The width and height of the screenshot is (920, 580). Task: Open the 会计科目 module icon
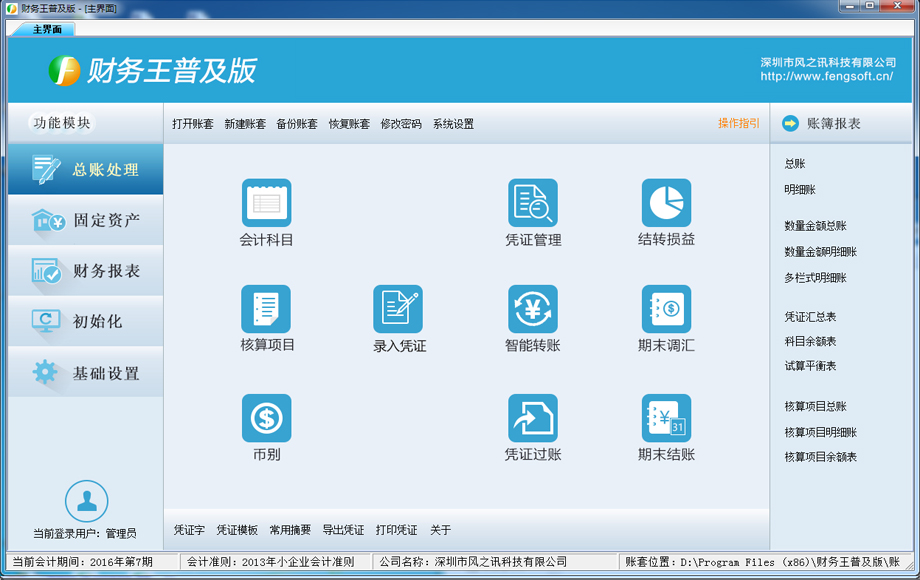(x=266, y=203)
